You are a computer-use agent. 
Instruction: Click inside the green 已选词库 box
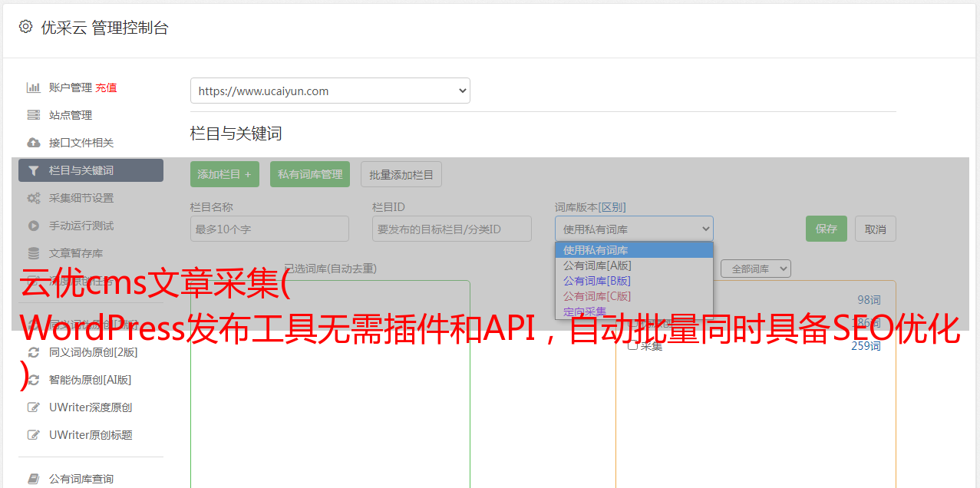[330, 384]
